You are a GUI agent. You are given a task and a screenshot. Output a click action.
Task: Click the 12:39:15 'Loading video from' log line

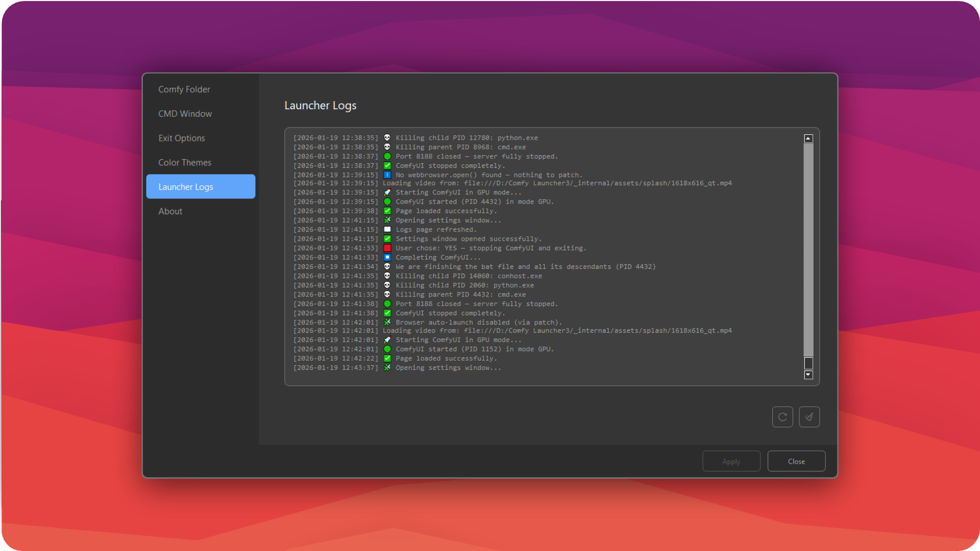click(x=512, y=183)
